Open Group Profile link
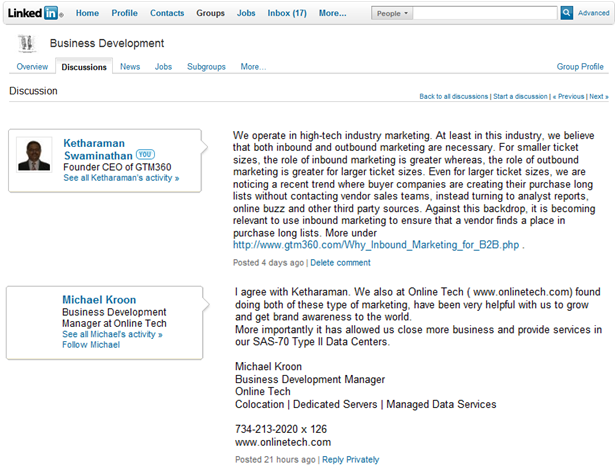Viewport: 616px width, 470px height. [580, 66]
